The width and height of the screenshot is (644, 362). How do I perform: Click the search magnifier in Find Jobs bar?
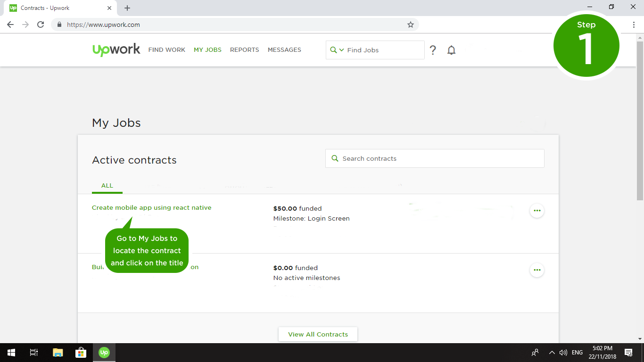pyautogui.click(x=334, y=49)
